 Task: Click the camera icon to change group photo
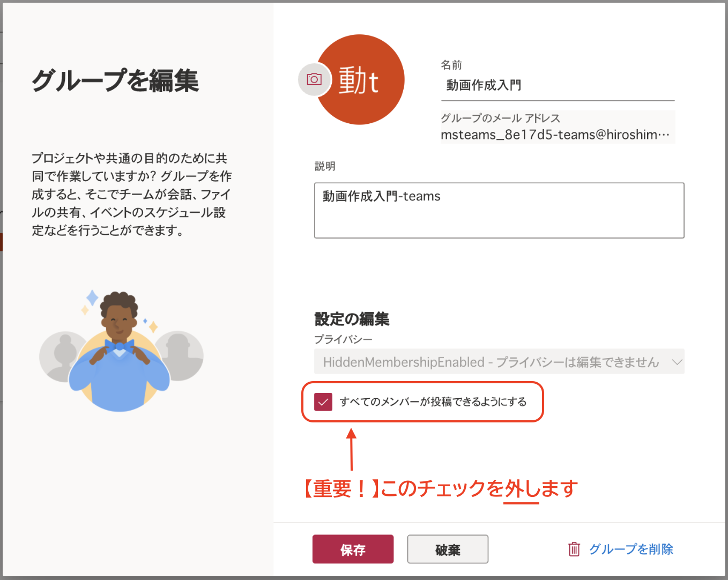314,79
